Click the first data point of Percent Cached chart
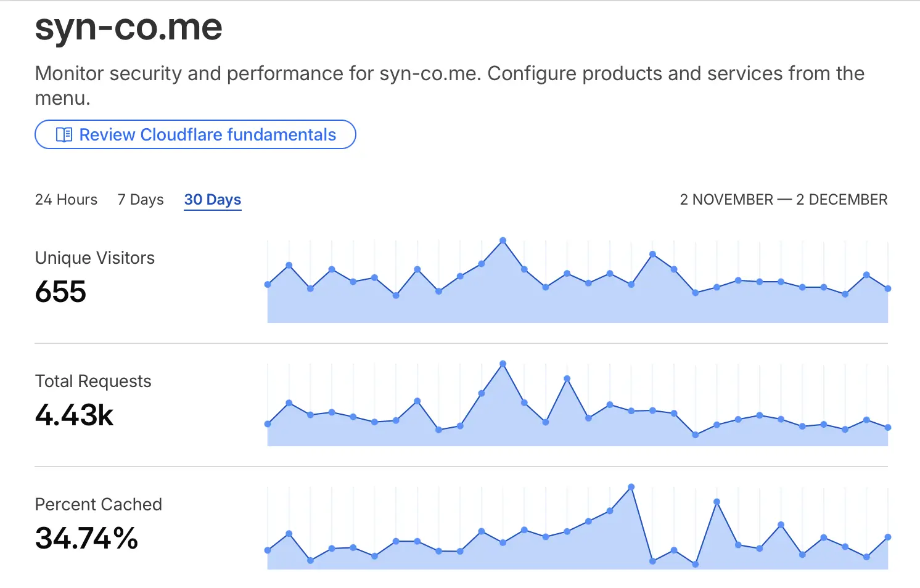This screenshot has width=920, height=588. coord(268,550)
